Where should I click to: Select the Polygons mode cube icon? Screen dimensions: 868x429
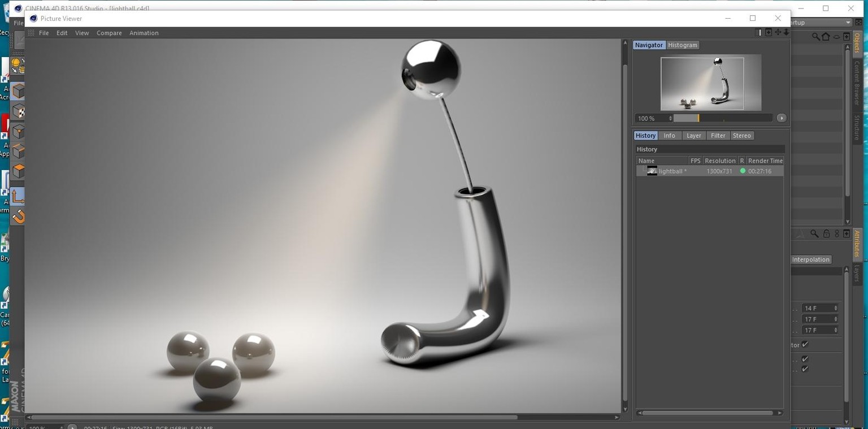(x=18, y=171)
